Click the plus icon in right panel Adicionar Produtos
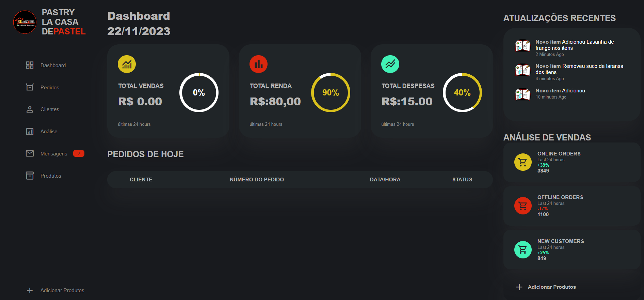Screen dimensions: 644x300 [519, 287]
